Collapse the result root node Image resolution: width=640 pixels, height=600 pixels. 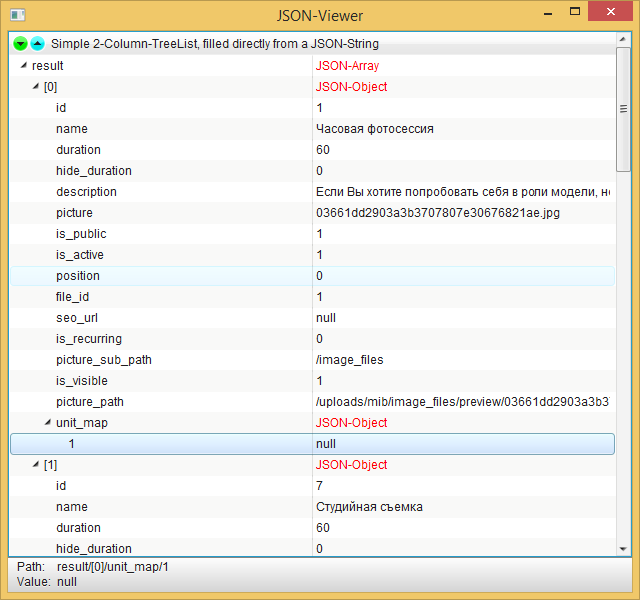tap(24, 65)
